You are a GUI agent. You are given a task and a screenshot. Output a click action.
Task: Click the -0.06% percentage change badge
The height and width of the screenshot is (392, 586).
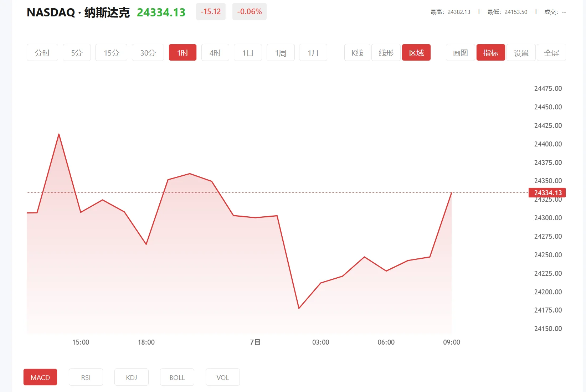[249, 11]
